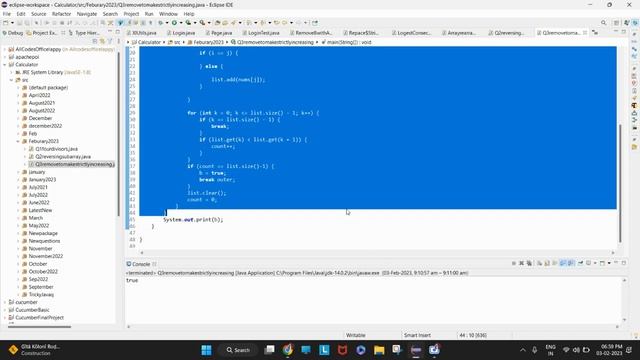Open Project Explorer view menu (three dots)
Viewport: 640px width, 360px height.
pos(119,41)
